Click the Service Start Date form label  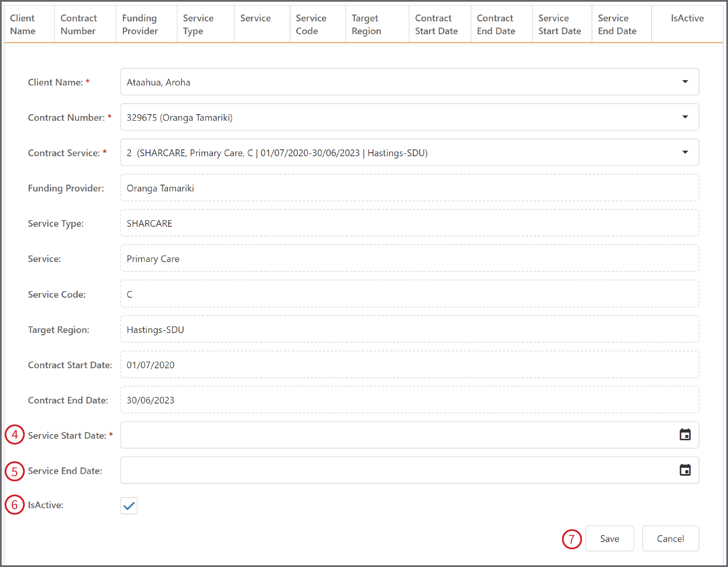tap(67, 436)
